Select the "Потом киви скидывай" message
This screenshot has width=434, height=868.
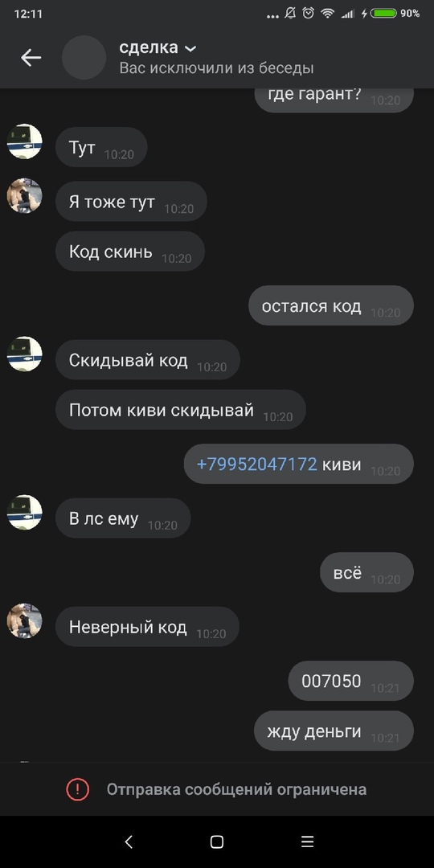tap(181, 410)
